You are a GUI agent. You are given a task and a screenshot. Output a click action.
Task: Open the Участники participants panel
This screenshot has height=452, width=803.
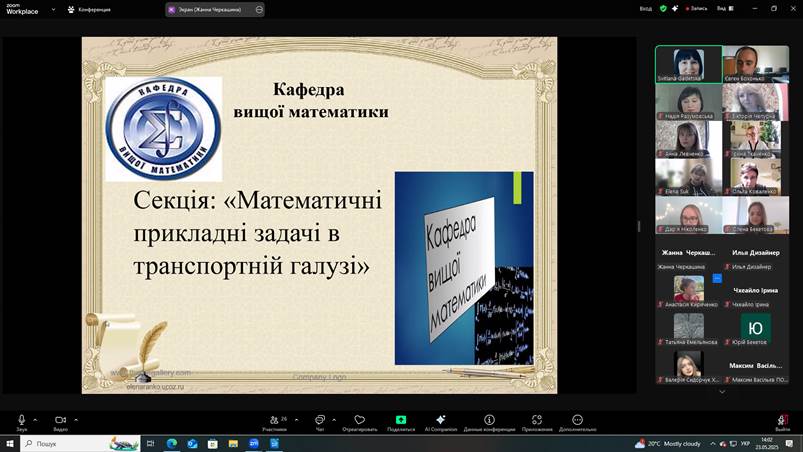pos(274,421)
